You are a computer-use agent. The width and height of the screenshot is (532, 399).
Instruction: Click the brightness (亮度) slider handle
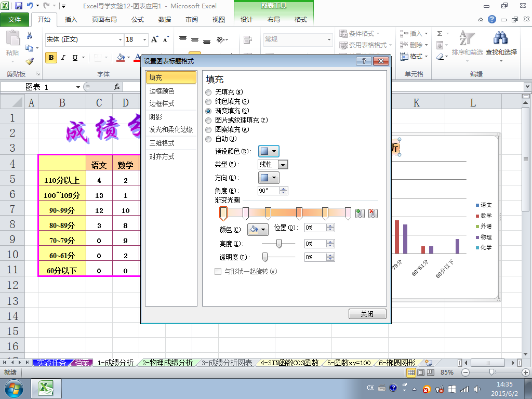(279, 243)
